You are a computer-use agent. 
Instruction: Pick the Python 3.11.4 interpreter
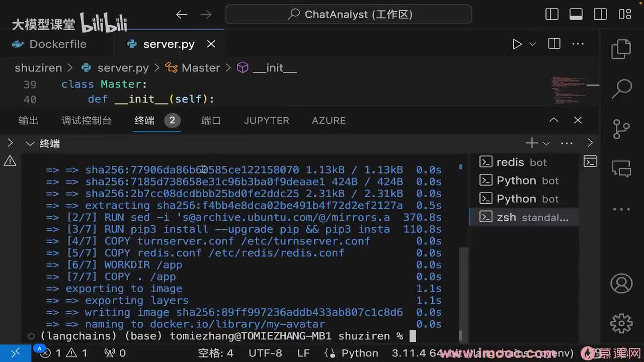click(483, 353)
